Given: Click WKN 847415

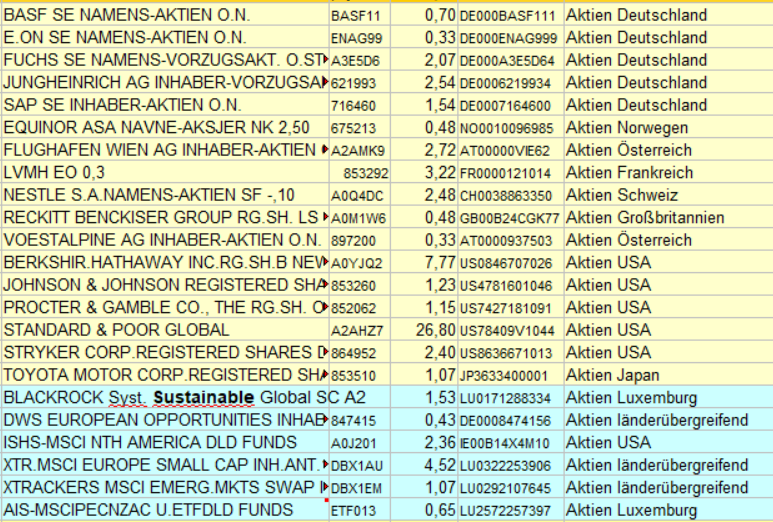Looking at the screenshot, I should click(x=360, y=420).
